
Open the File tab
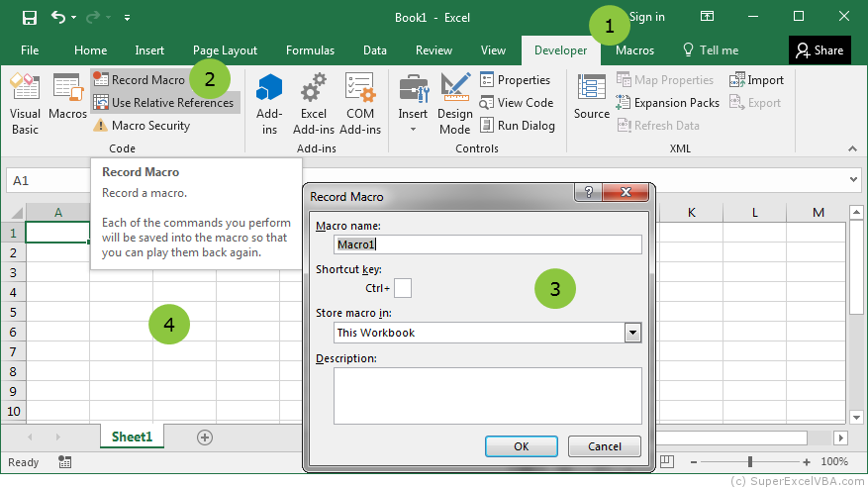point(30,50)
